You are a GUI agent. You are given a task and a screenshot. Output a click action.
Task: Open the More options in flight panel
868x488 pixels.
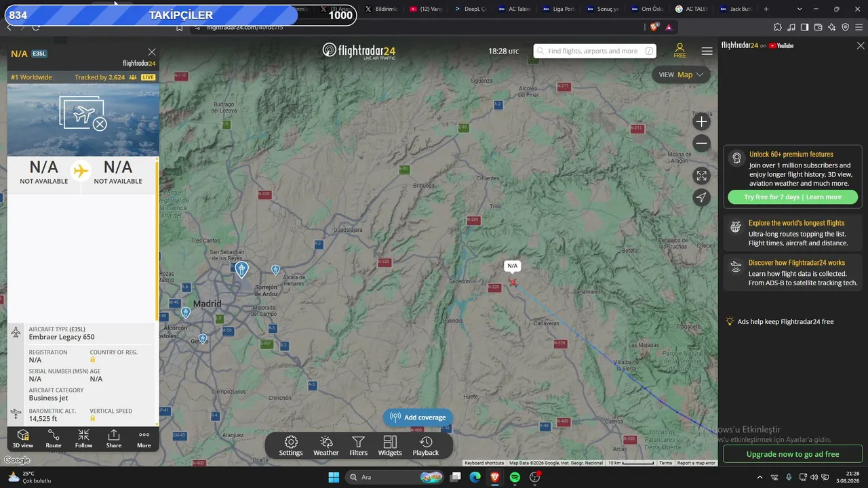coord(144,439)
